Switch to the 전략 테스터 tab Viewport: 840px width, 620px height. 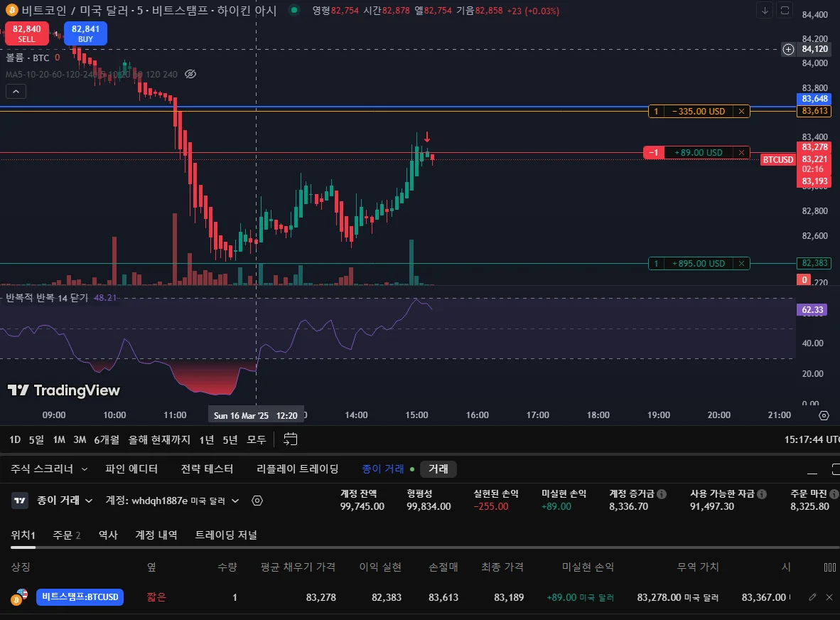pyautogui.click(x=207, y=469)
